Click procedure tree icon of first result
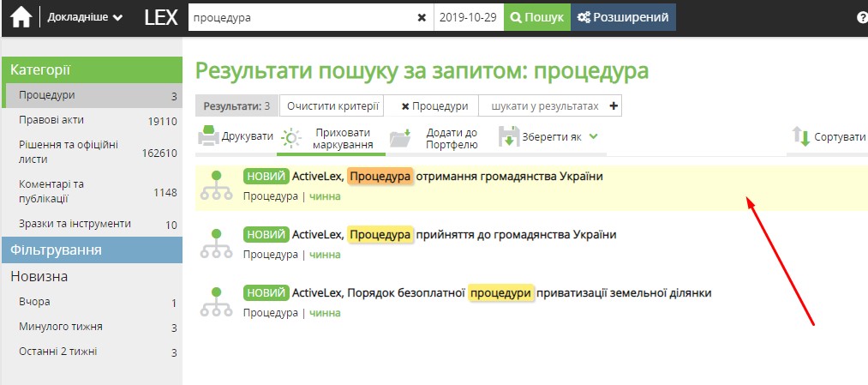The image size is (868, 385). click(x=216, y=185)
